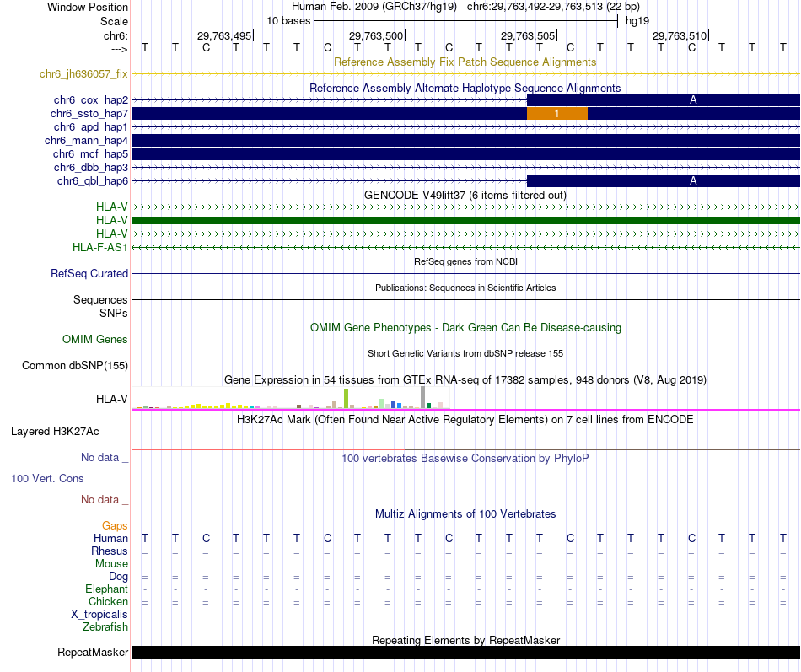
Task: Click the 29,763,500 ruler position
Action: 377,35
